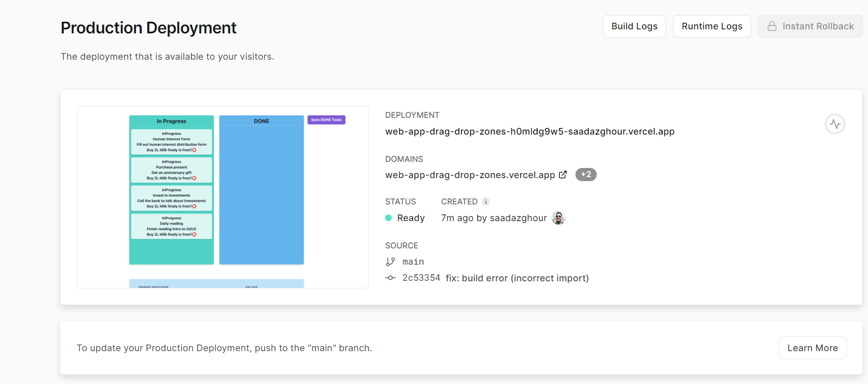Select the STATUS label
This screenshot has height=384, width=868.
400,202
